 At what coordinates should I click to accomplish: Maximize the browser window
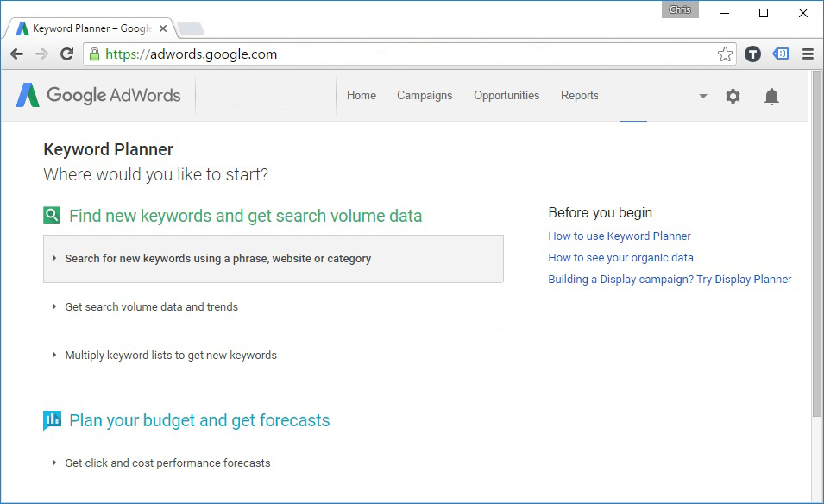764,13
